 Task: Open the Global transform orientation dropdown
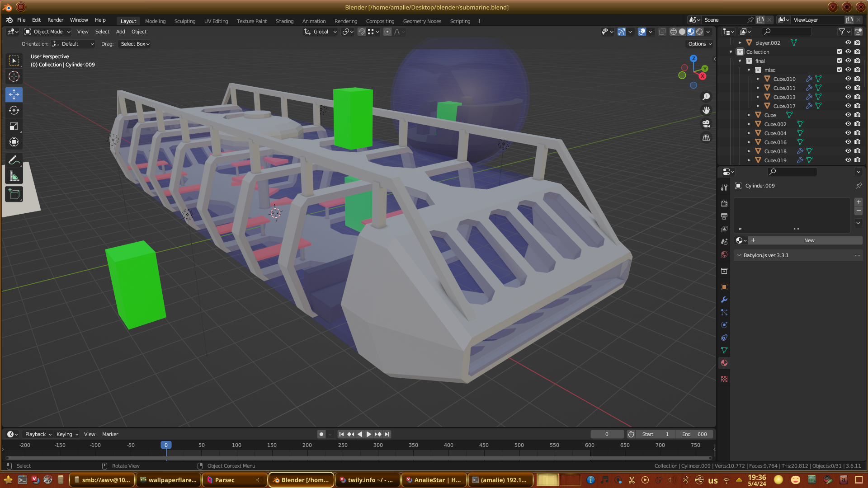coord(321,32)
